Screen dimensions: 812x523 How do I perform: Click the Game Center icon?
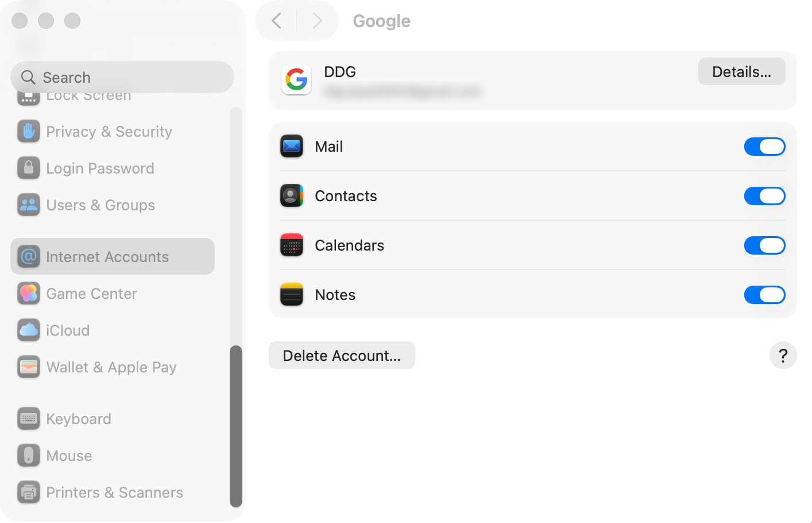[29, 294]
